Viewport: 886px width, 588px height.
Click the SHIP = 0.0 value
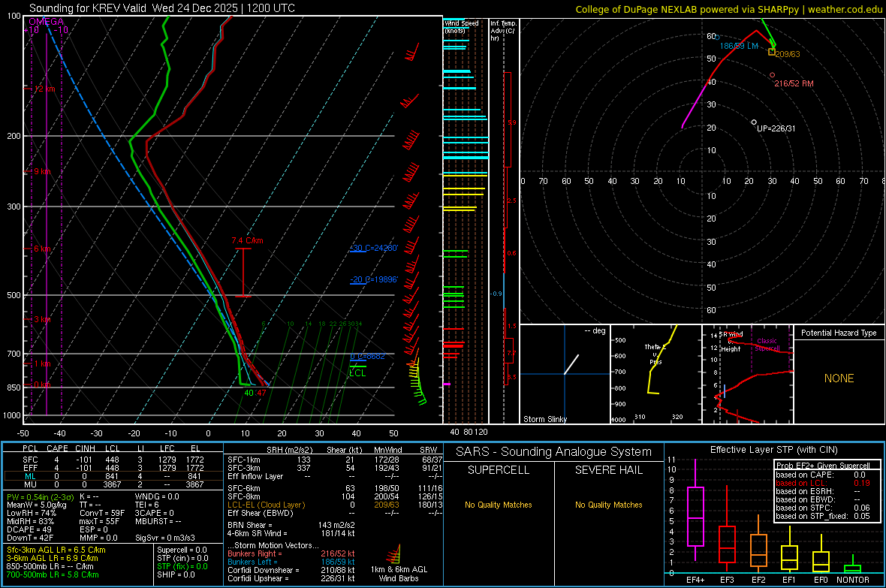[x=176, y=574]
